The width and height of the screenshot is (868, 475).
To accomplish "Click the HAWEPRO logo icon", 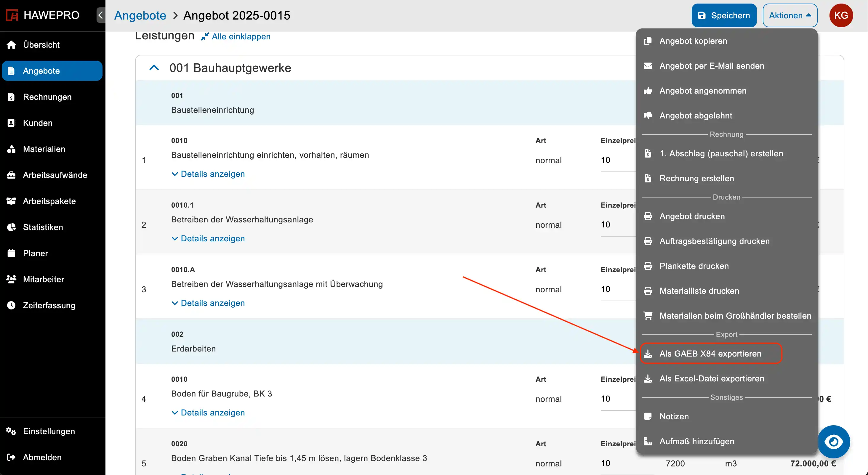I will [12, 15].
